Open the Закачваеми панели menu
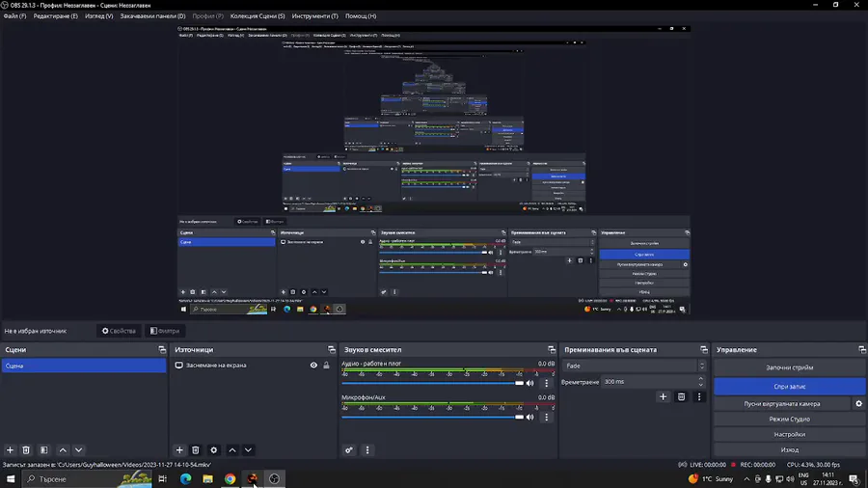 152,16
